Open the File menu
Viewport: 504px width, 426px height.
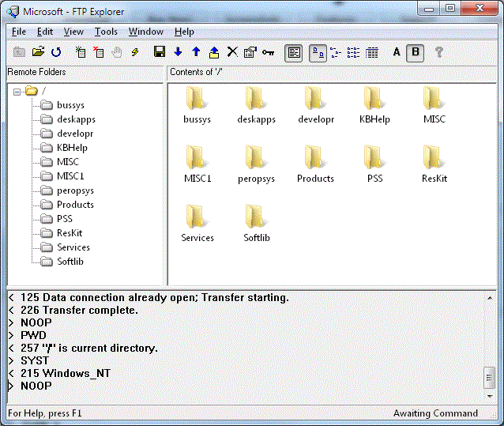click(19, 32)
